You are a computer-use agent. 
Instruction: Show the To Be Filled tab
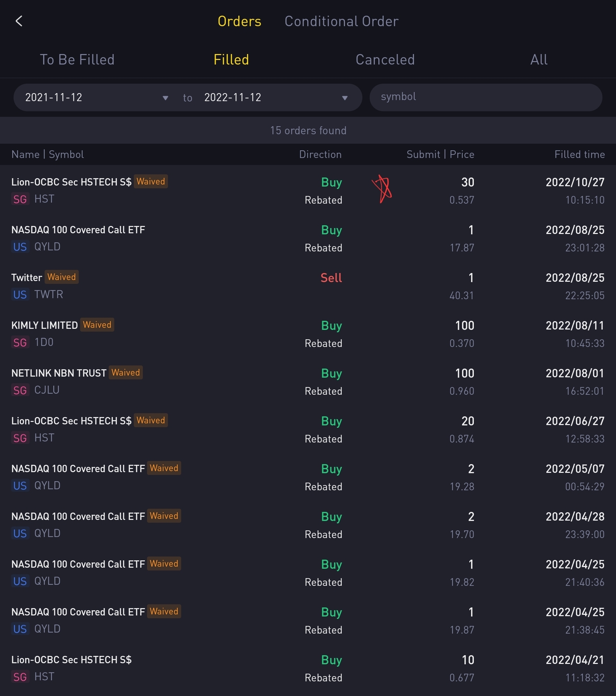tap(77, 60)
